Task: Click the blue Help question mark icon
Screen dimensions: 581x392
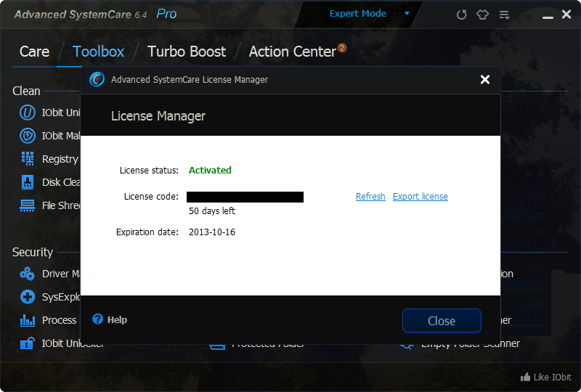Action: (x=97, y=319)
